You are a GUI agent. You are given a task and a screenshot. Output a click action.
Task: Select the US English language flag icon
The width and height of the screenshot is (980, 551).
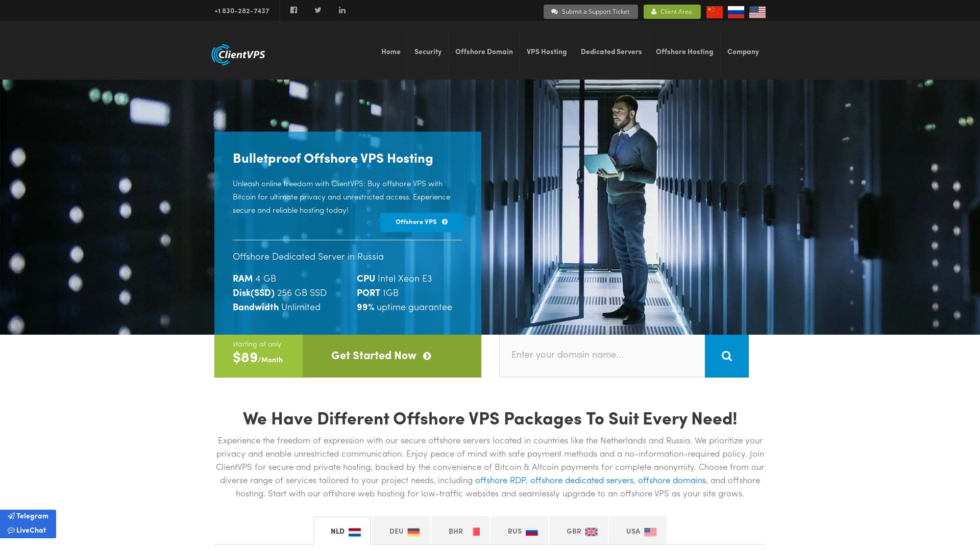pos(756,11)
